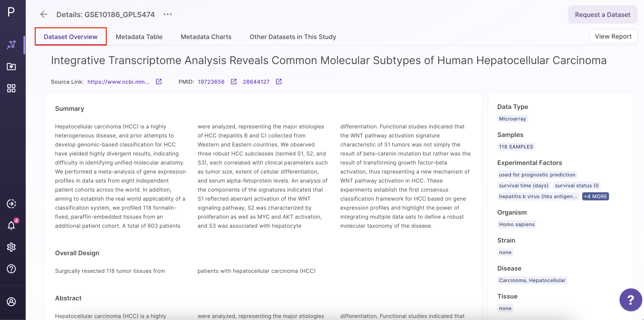
Task: Switch to Dataset Overview tab
Action: [x=70, y=37]
